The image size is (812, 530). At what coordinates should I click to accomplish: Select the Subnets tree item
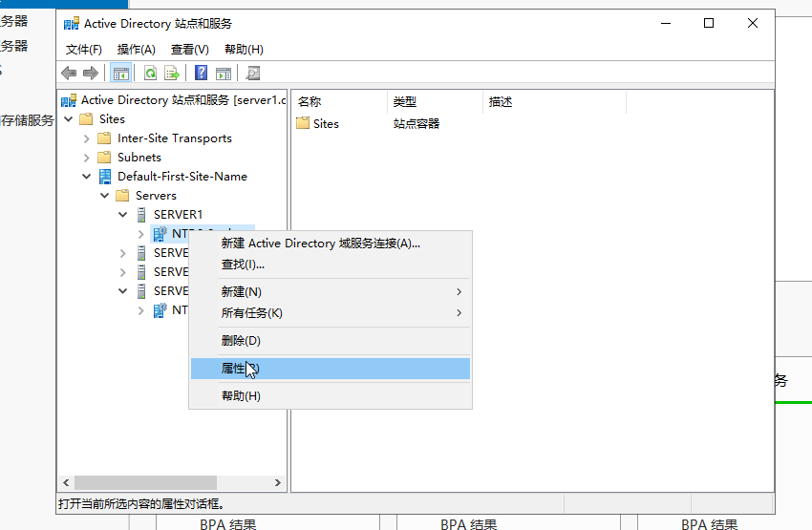pos(139,158)
